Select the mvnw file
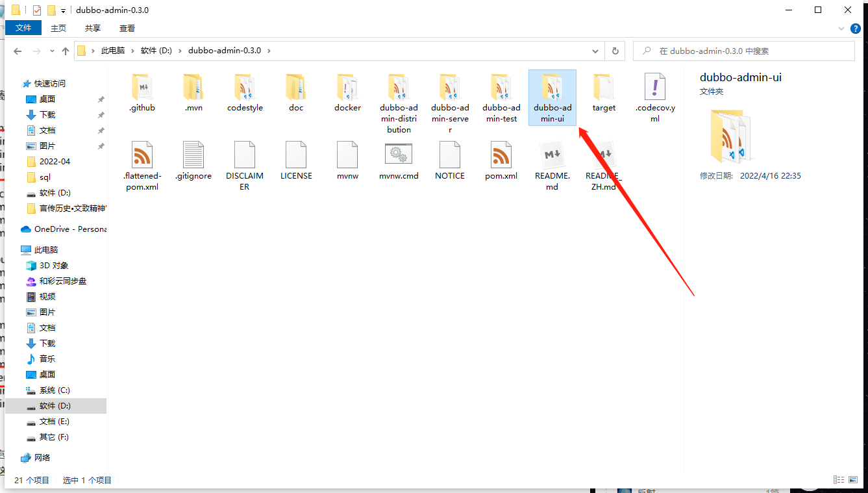The height and width of the screenshot is (493, 868). (347, 161)
